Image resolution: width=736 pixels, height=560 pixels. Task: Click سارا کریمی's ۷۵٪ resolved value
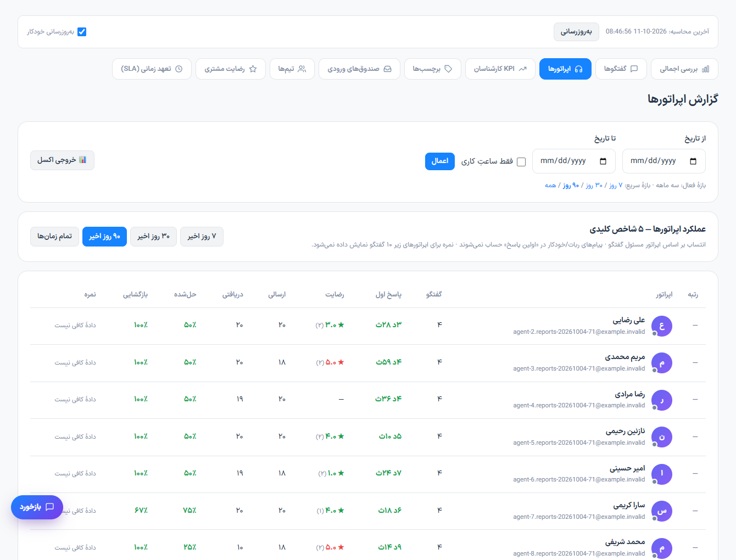coord(189,511)
